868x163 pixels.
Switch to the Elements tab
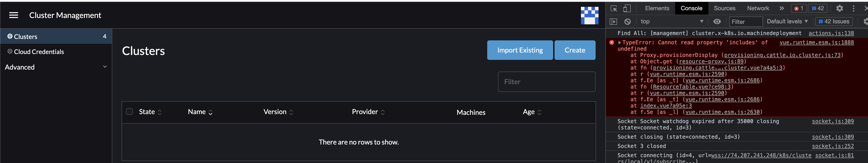tap(656, 8)
